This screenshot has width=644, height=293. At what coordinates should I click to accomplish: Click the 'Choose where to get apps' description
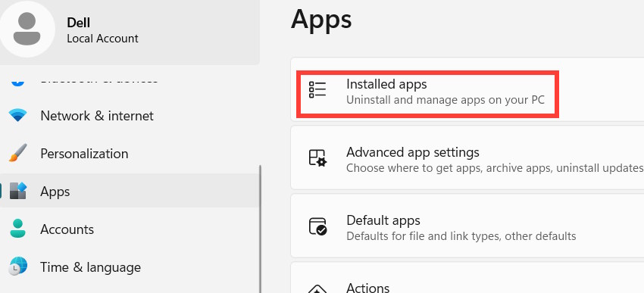[x=495, y=168]
